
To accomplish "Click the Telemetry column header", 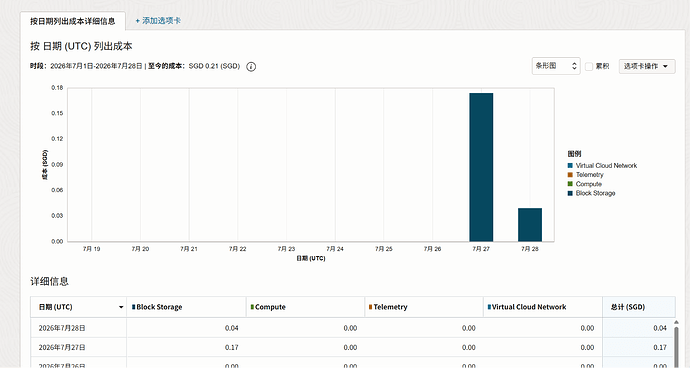I will 424,307.
